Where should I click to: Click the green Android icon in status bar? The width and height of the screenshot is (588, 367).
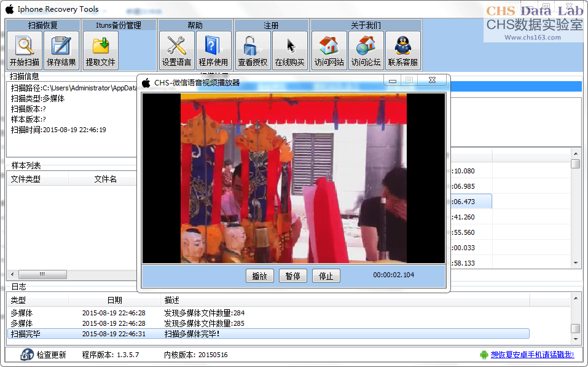[x=484, y=355]
